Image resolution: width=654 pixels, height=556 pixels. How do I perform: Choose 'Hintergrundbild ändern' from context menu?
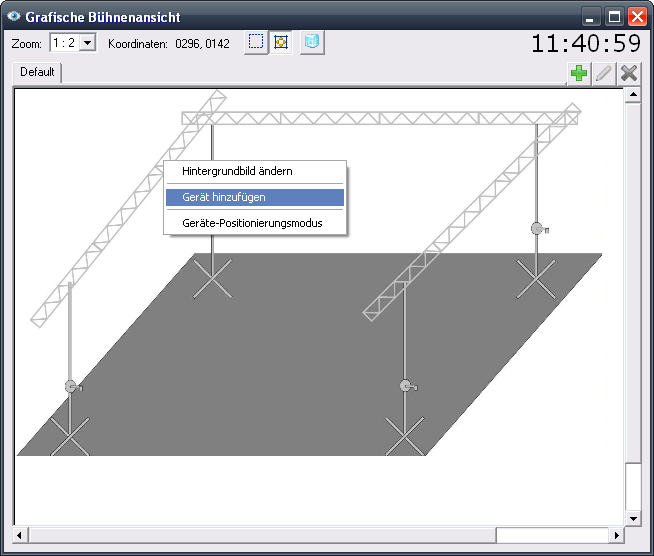click(x=237, y=172)
